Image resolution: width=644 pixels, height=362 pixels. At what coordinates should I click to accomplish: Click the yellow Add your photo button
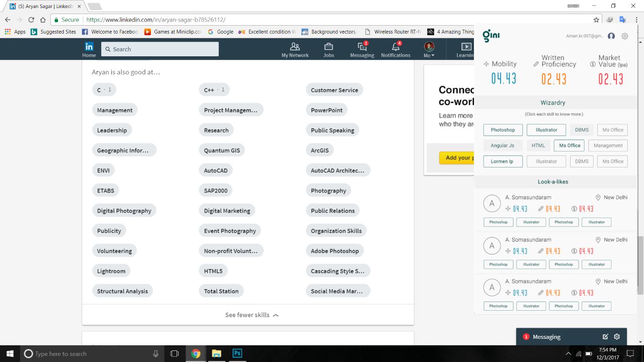[457, 157]
